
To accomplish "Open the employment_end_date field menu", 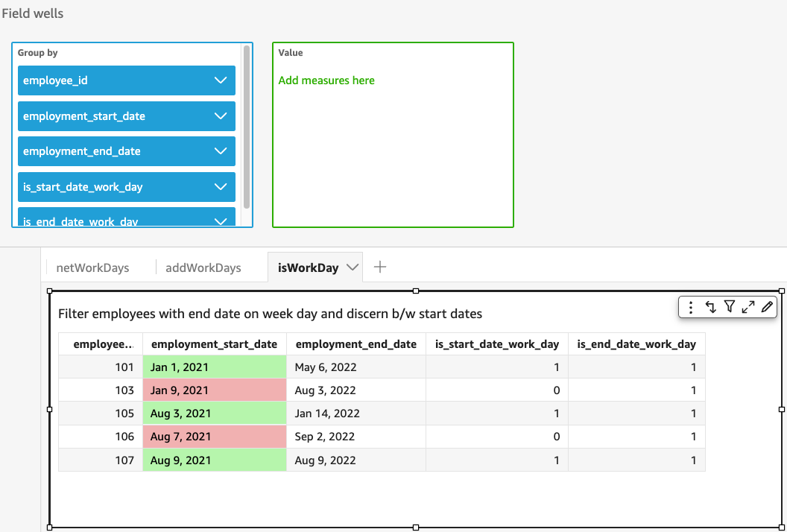I will pyautogui.click(x=220, y=151).
